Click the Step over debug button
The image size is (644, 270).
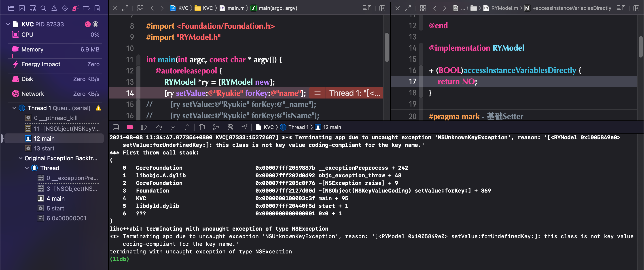(159, 127)
